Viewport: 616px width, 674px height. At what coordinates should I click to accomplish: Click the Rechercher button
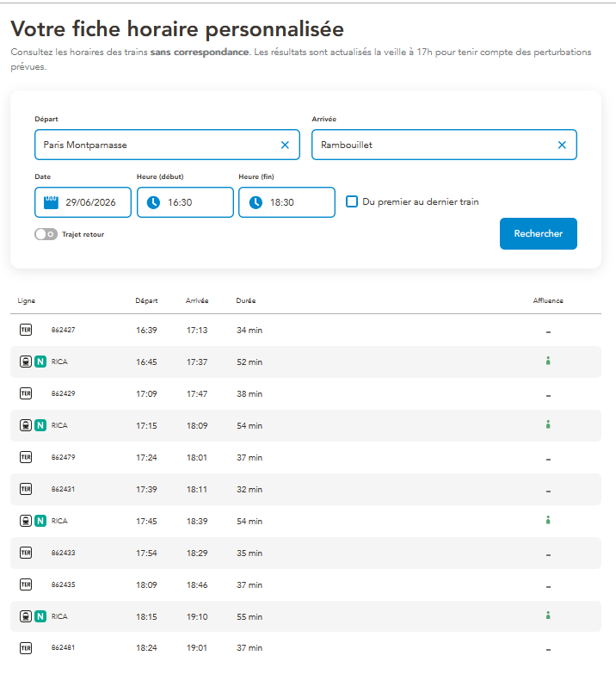tap(539, 233)
